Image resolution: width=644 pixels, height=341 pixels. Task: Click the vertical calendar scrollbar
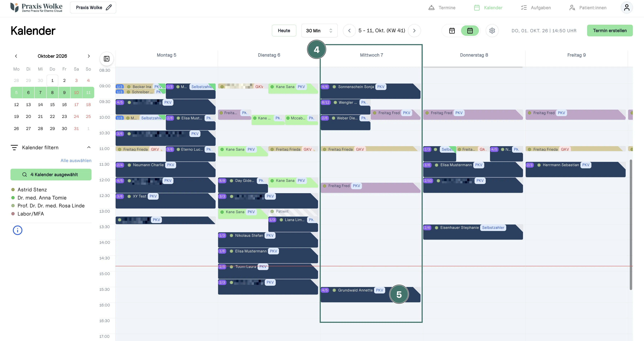click(630, 225)
